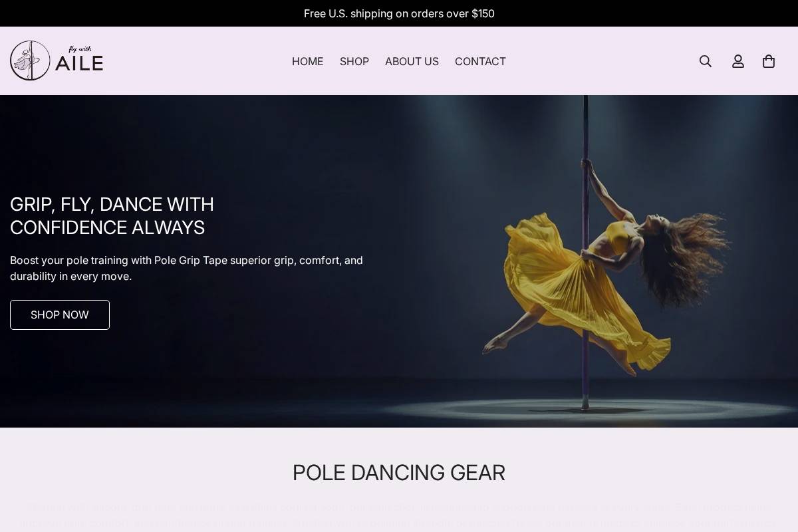
Task: Open the POLE DANCING GEAR section heading
Action: (399, 473)
